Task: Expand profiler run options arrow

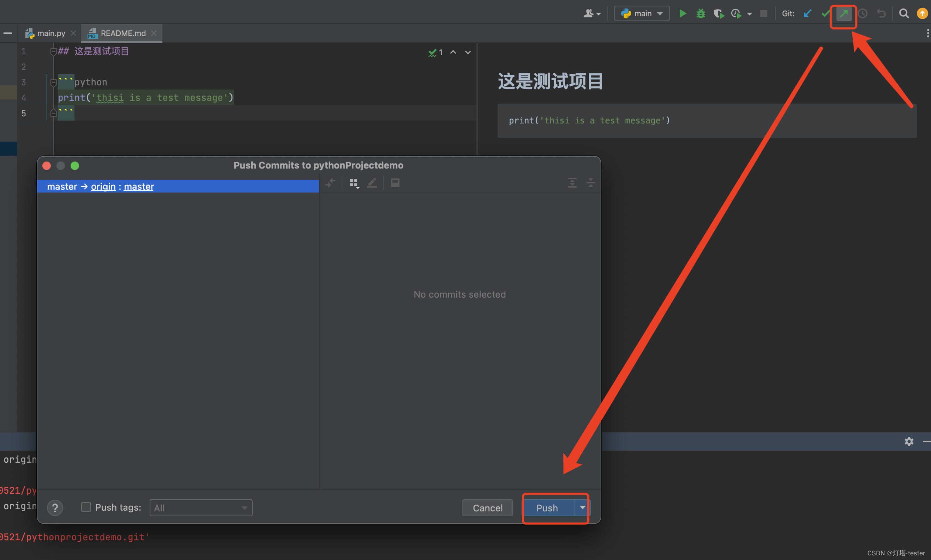Action: coord(749,14)
